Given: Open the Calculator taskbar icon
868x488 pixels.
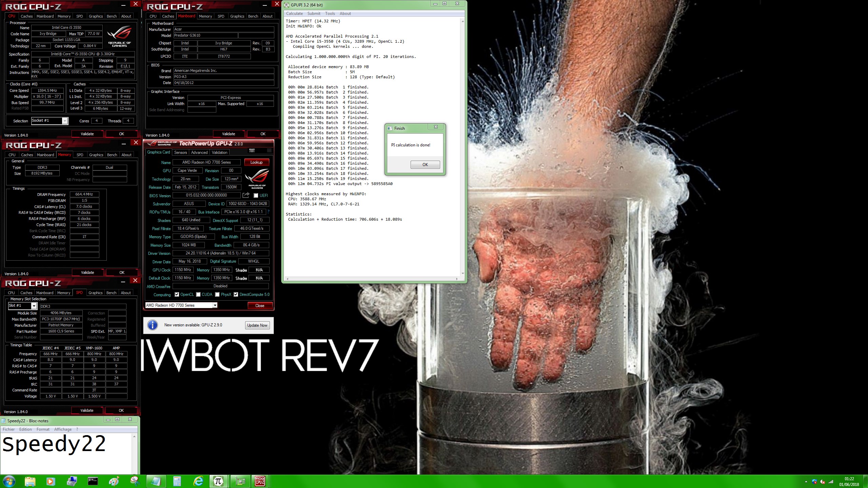Looking at the screenshot, I should click(x=177, y=481).
